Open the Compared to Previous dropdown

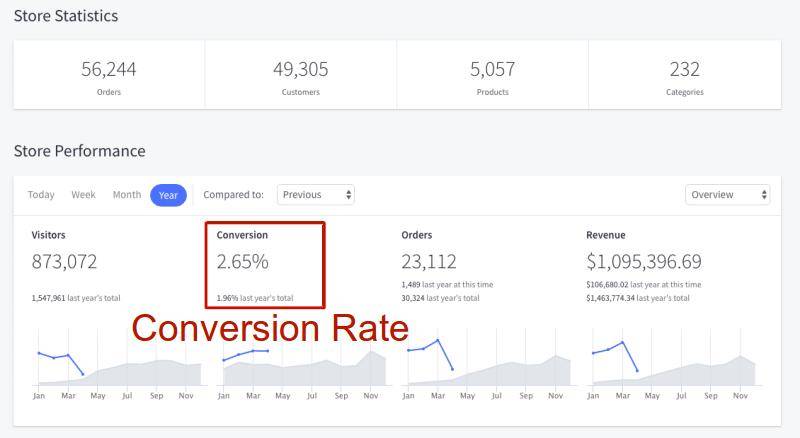point(316,194)
